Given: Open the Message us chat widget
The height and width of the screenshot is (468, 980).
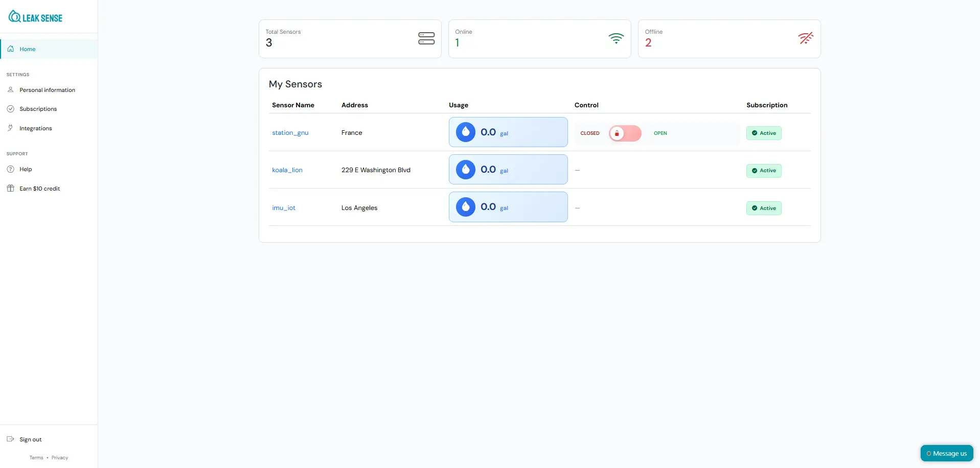Looking at the screenshot, I should 947,453.
